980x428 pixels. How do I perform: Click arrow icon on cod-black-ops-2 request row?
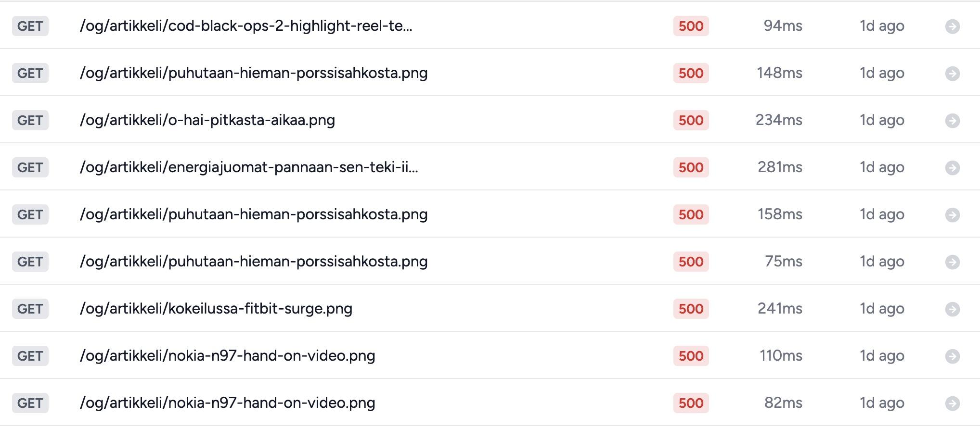(952, 26)
